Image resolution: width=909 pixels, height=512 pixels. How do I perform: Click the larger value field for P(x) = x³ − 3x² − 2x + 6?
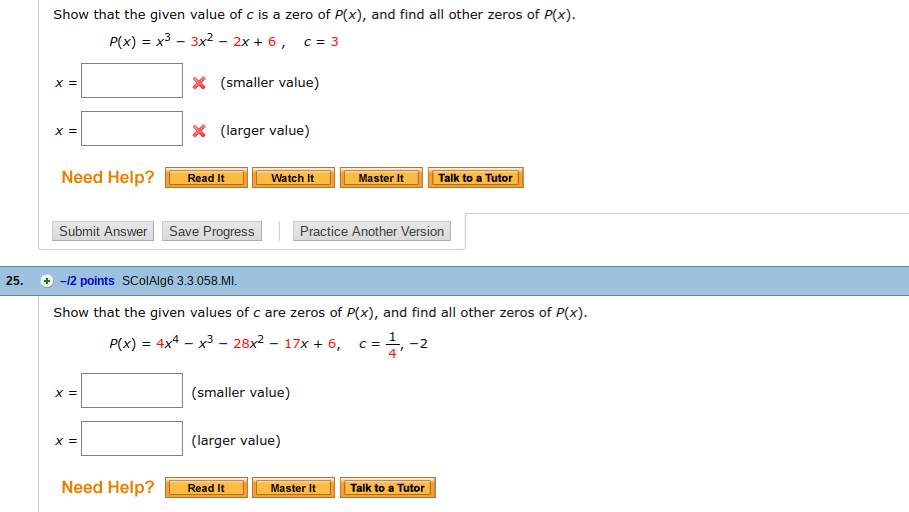[132, 129]
